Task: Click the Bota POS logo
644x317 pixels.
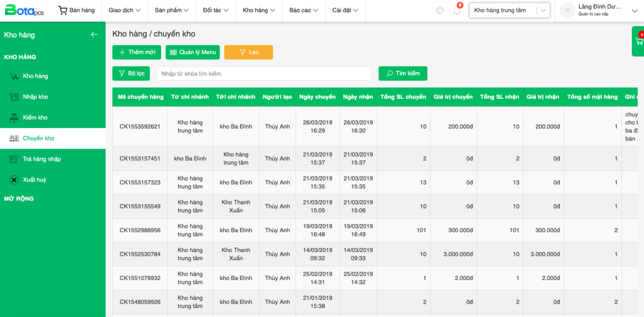Action: click(24, 10)
